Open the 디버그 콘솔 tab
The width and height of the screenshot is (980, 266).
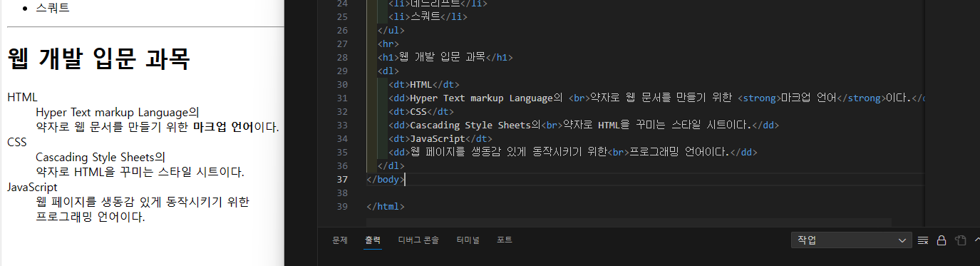click(418, 240)
